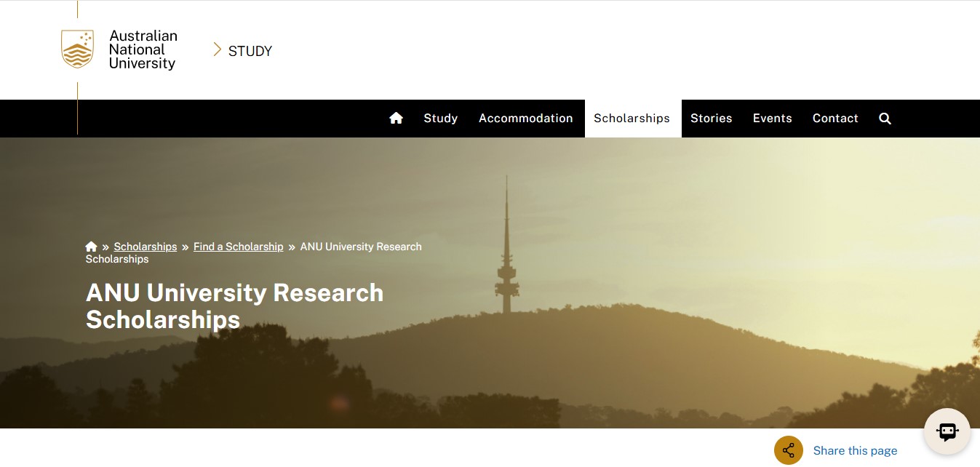Open the Events menu item
The width and height of the screenshot is (980, 467).
point(773,118)
